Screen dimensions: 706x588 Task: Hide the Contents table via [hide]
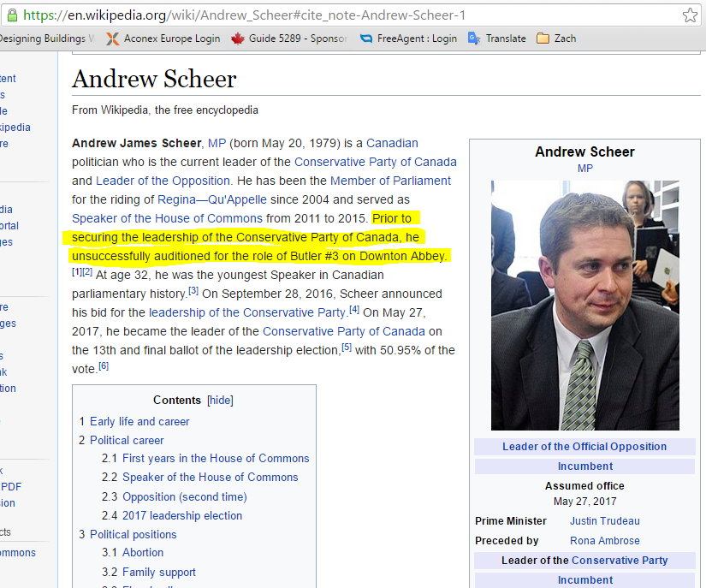[220, 401]
